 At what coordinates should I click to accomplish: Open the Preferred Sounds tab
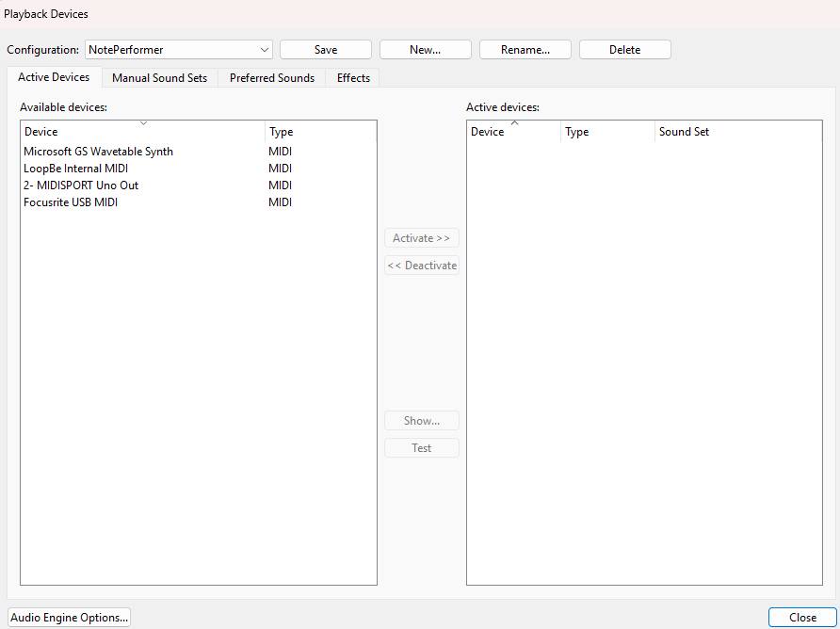pyautogui.click(x=272, y=78)
